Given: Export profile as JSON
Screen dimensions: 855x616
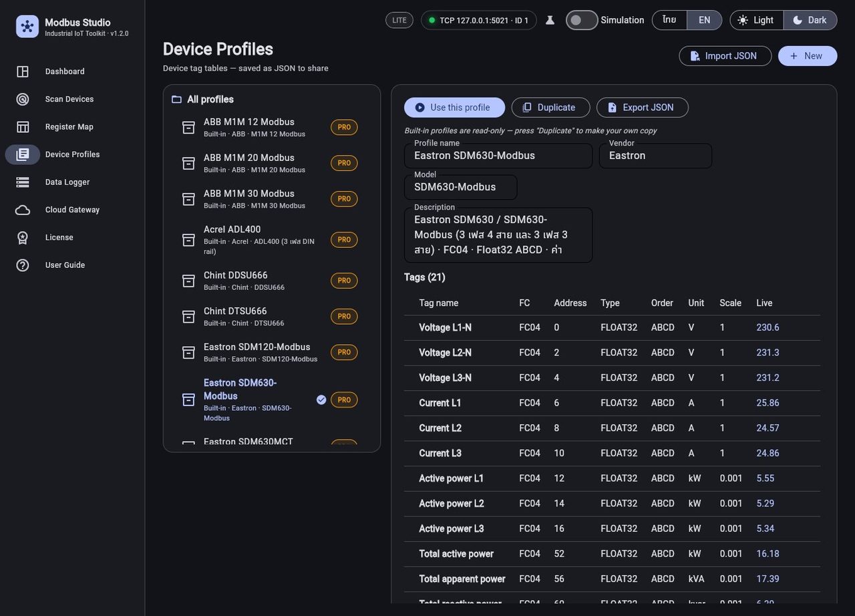Looking at the screenshot, I should [642, 108].
